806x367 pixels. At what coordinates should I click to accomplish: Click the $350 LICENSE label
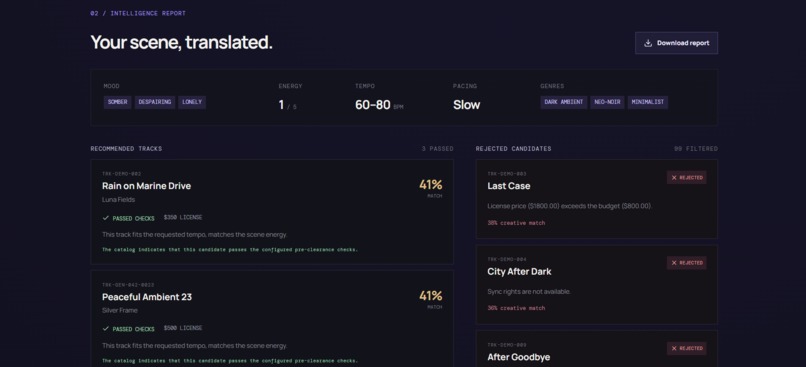coord(183,217)
